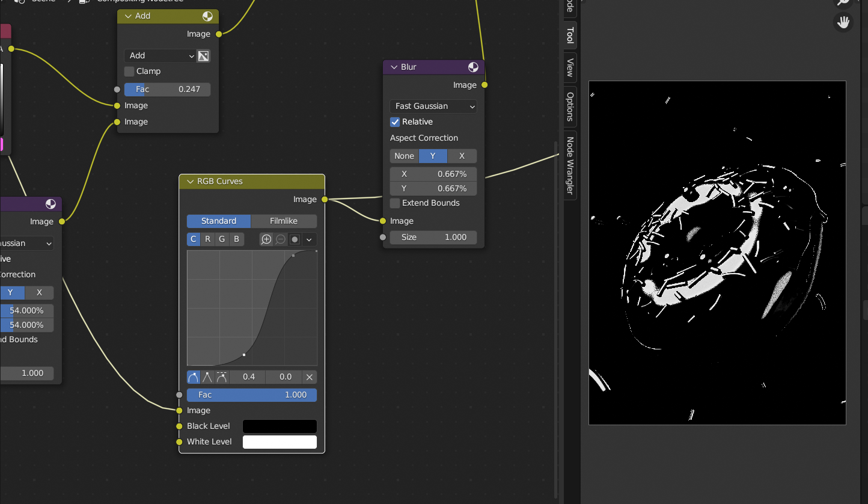Enable the Clamp checkbox in Add node

coord(129,72)
